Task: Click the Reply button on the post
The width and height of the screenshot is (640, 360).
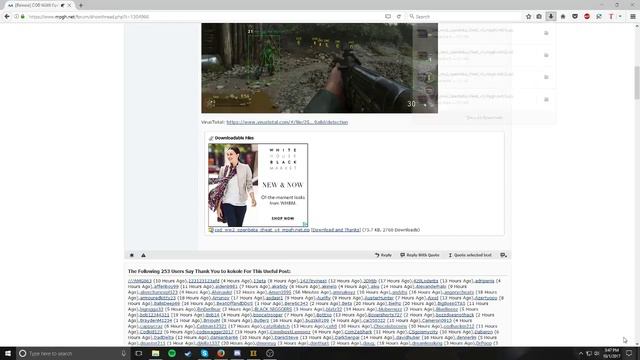Action: 383,255
